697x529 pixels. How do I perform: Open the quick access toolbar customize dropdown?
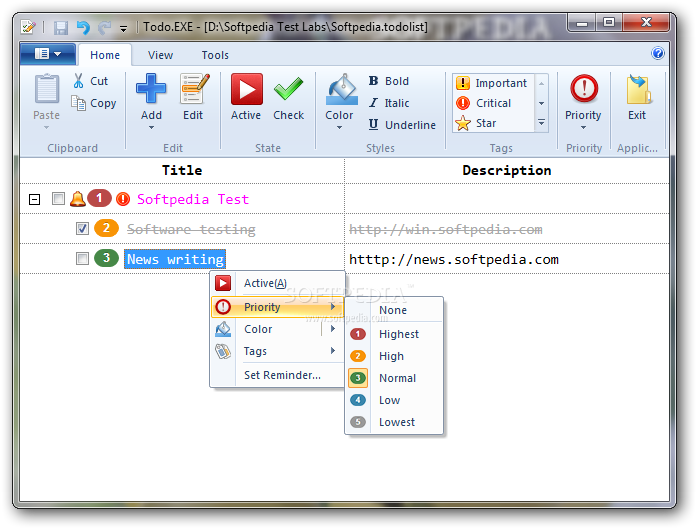pos(124,29)
